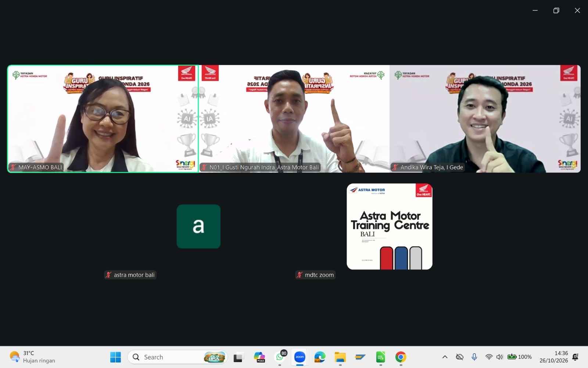This screenshot has height=368, width=588.
Task: Open the speaker volume control
Action: pos(499,357)
